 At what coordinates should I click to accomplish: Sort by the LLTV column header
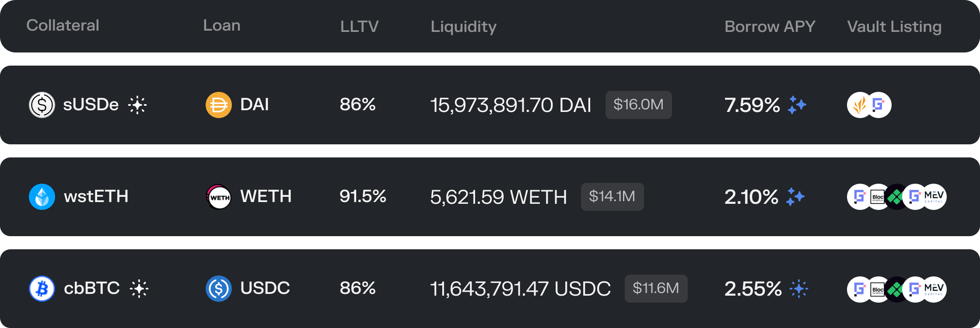click(360, 26)
